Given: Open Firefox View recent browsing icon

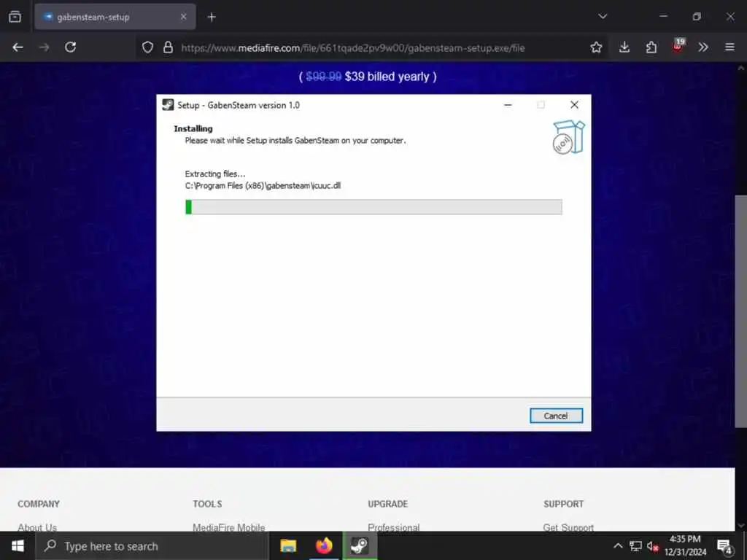Looking at the screenshot, I should tap(15, 17).
